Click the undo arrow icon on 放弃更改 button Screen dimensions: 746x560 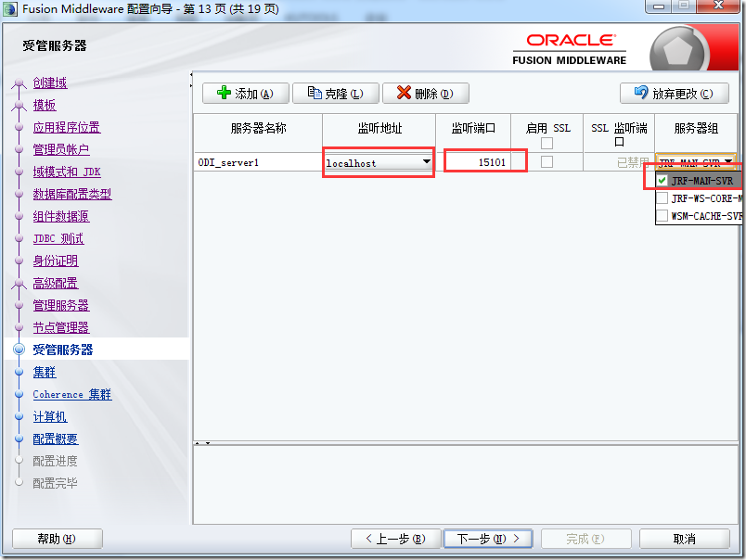point(641,92)
